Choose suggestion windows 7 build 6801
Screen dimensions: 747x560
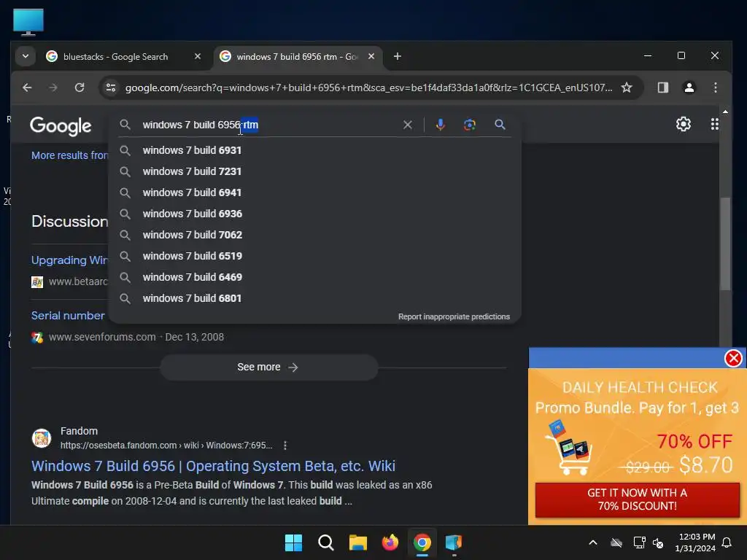pos(314,298)
